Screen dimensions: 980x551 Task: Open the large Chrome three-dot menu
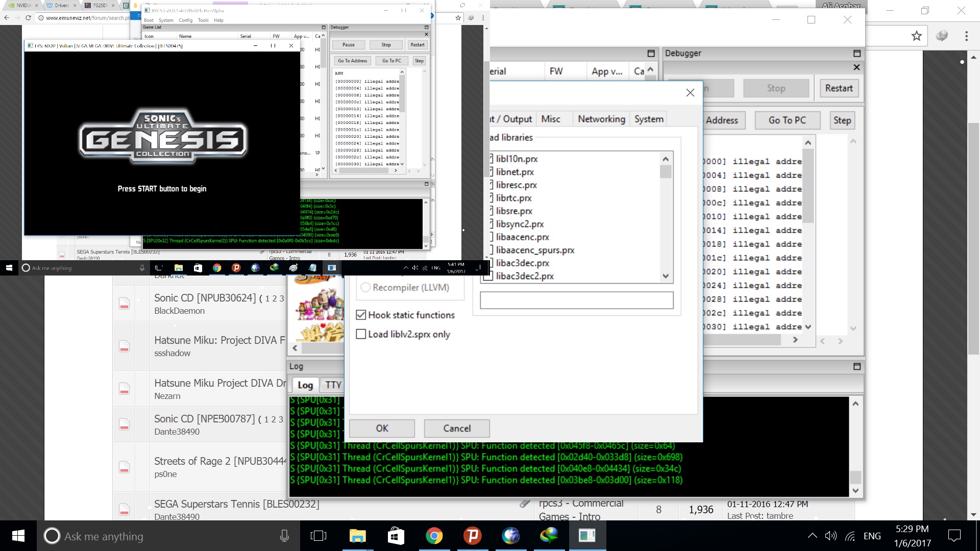[966, 36]
